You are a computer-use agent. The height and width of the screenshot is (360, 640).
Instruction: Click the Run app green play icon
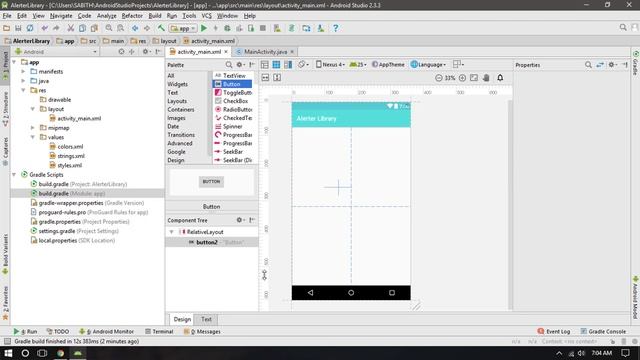click(x=204, y=28)
